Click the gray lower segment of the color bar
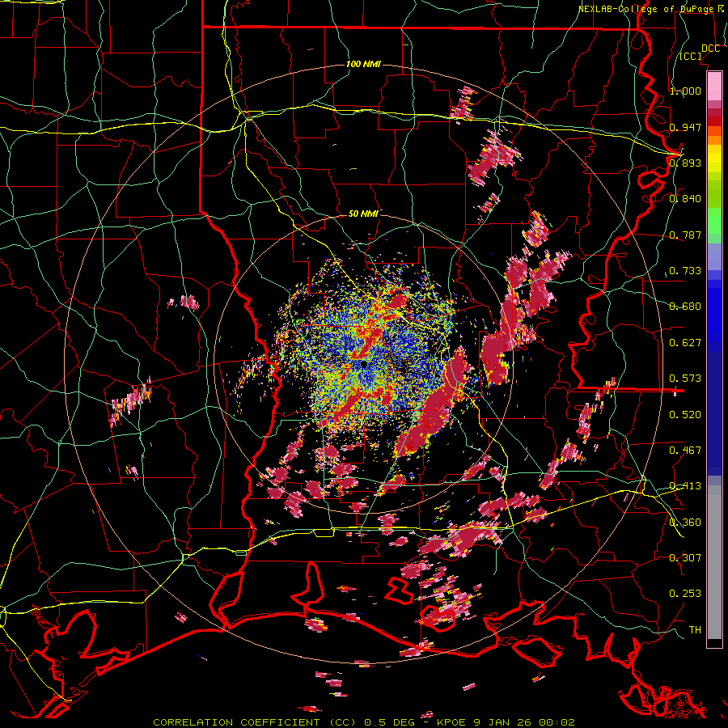This screenshot has width=728, height=728. click(714, 562)
